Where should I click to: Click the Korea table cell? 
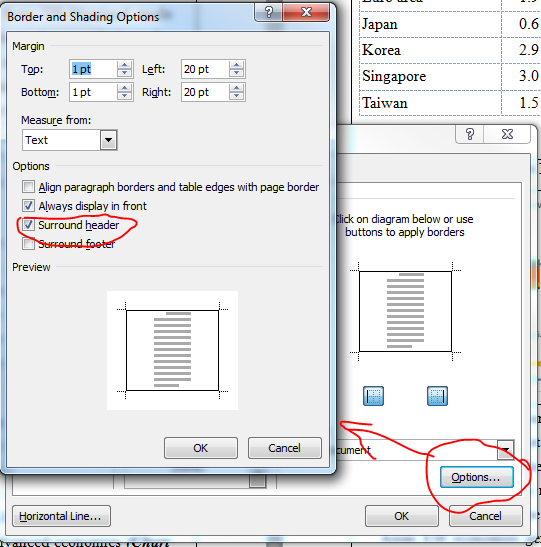[430, 50]
